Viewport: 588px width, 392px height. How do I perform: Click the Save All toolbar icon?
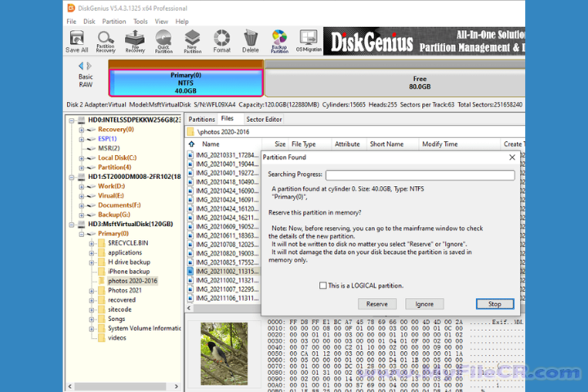(x=77, y=42)
